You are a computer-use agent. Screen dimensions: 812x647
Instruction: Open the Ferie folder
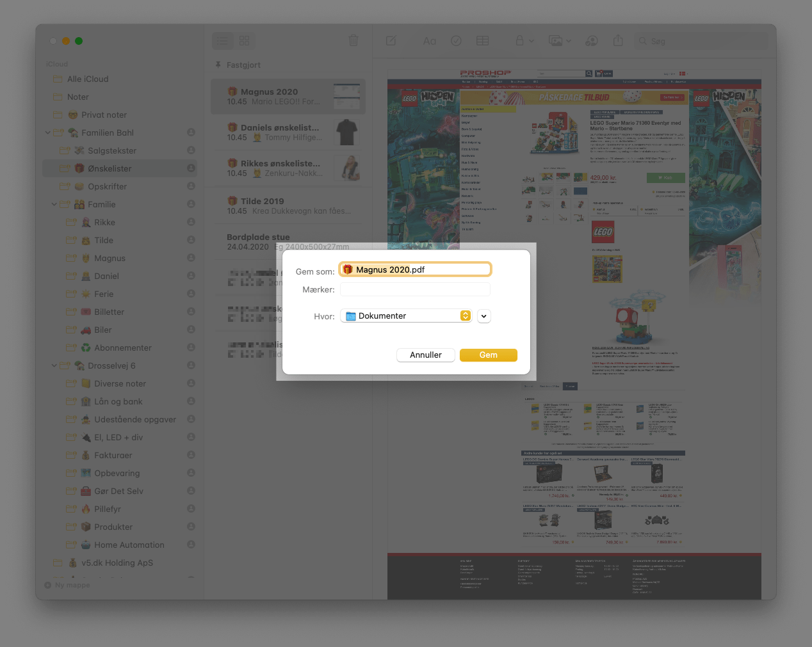(120, 294)
